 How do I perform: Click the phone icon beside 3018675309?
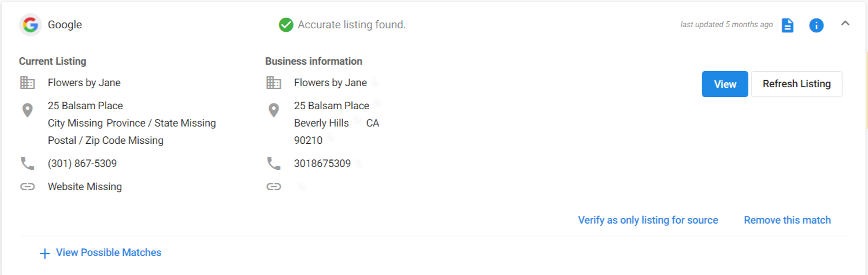point(273,163)
